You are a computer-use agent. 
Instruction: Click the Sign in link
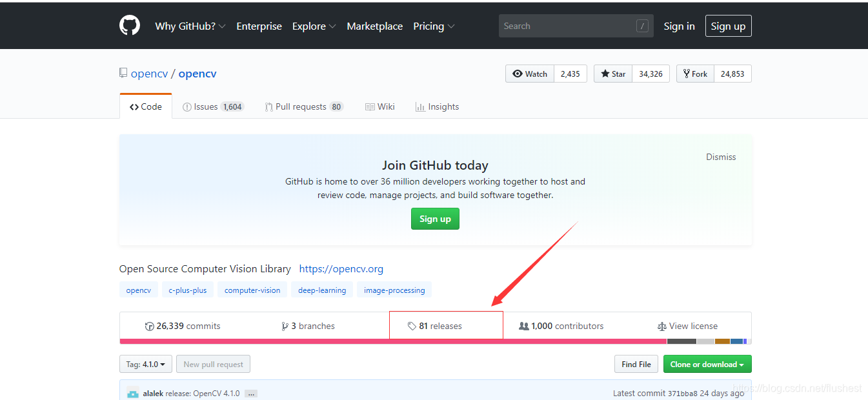point(679,26)
